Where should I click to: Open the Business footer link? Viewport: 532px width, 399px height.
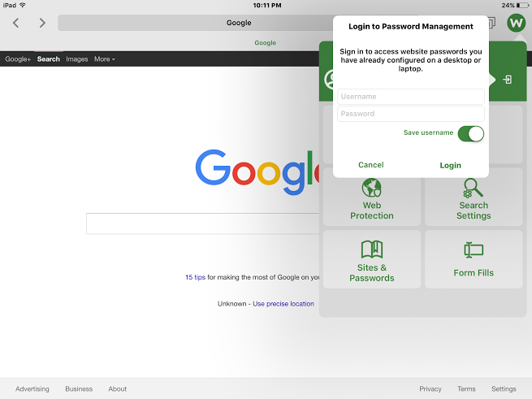pos(79,388)
